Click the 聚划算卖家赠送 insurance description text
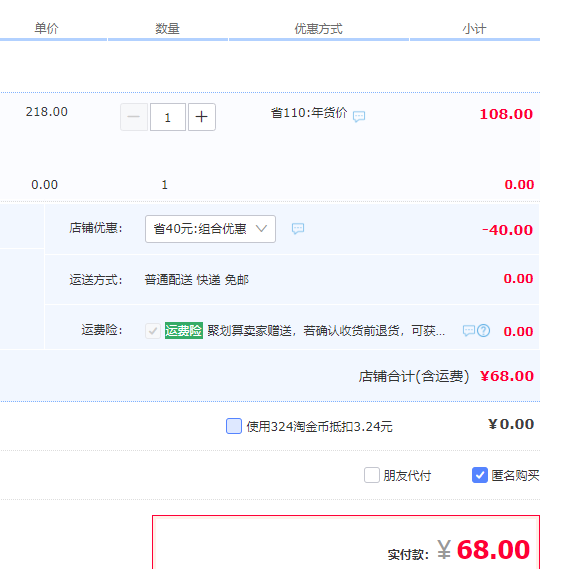 click(x=326, y=331)
